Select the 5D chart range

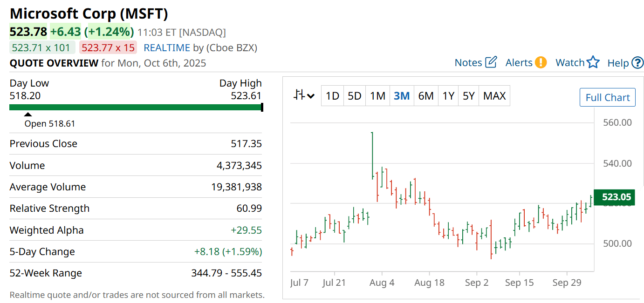355,96
